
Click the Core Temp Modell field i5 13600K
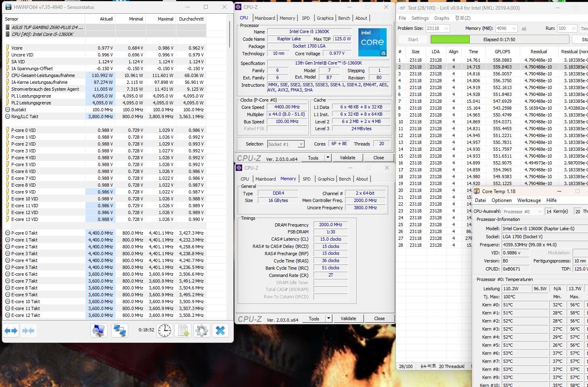tap(544, 228)
